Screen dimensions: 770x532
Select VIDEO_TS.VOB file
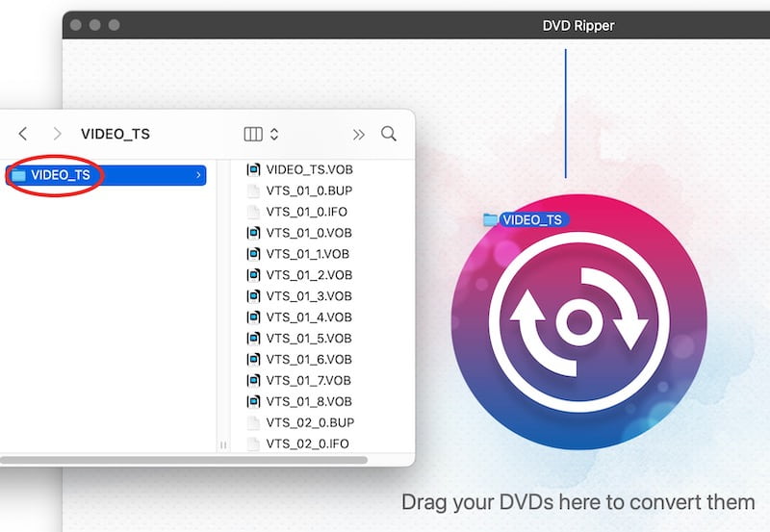coord(309,170)
